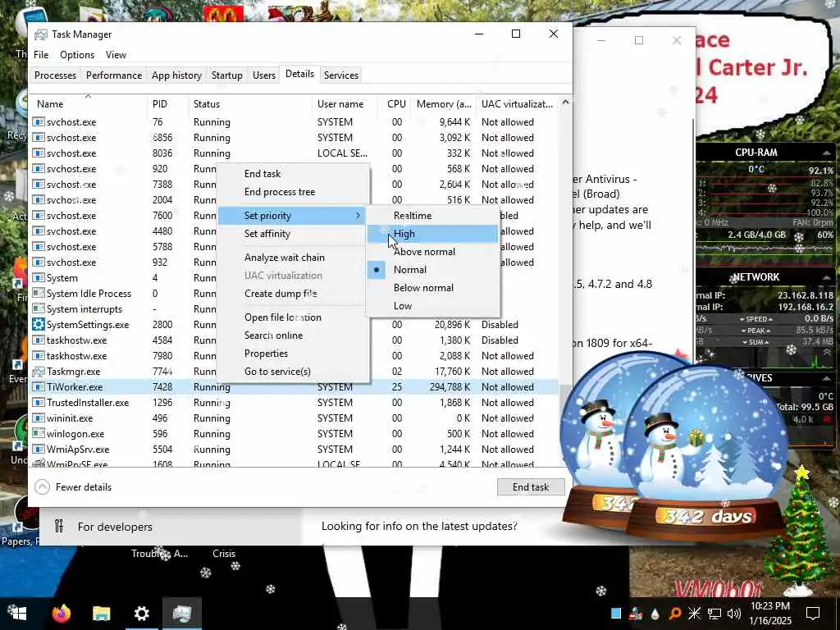Select Below normal priority
840x630 pixels.
(x=433, y=288)
